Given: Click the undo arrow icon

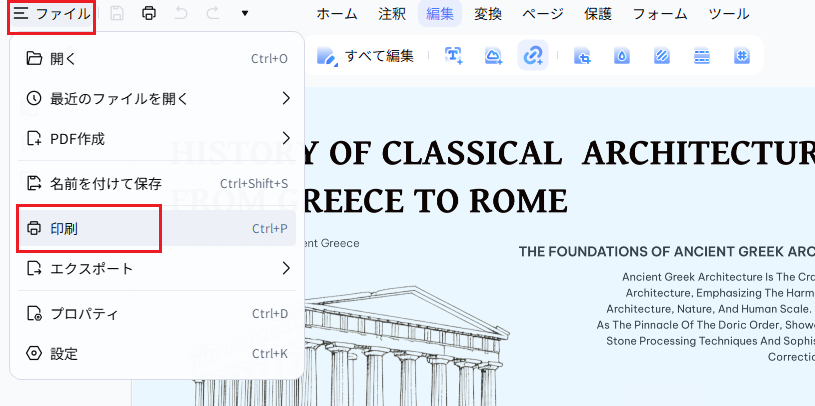Looking at the screenshot, I should point(181,14).
